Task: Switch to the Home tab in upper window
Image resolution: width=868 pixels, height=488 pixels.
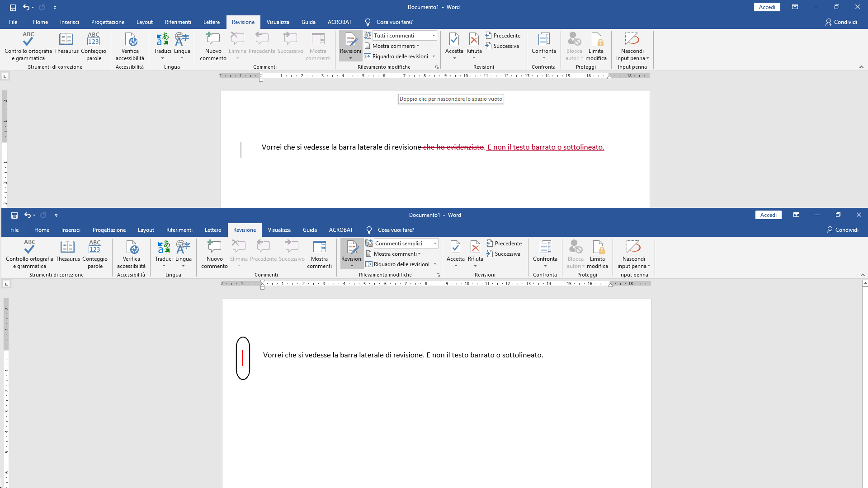Action: [x=40, y=22]
